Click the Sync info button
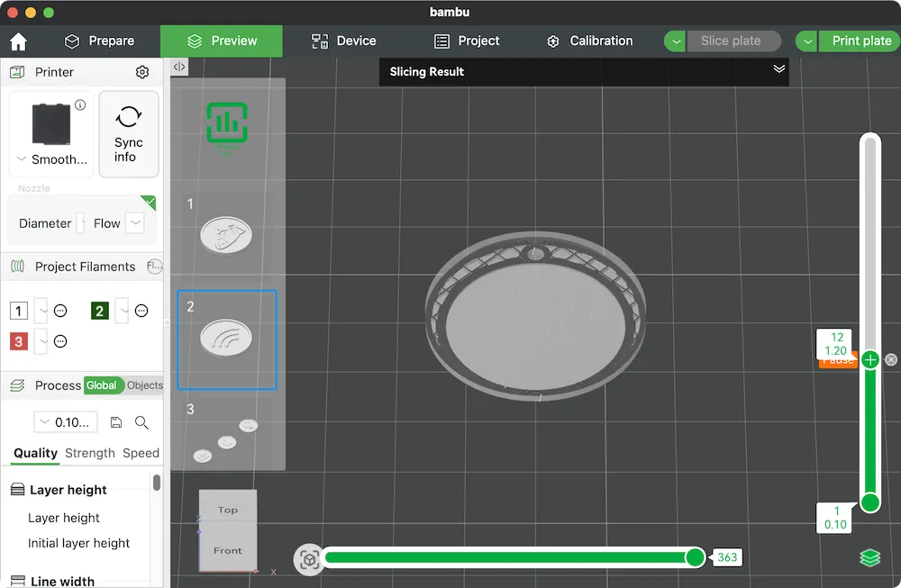 point(129,134)
